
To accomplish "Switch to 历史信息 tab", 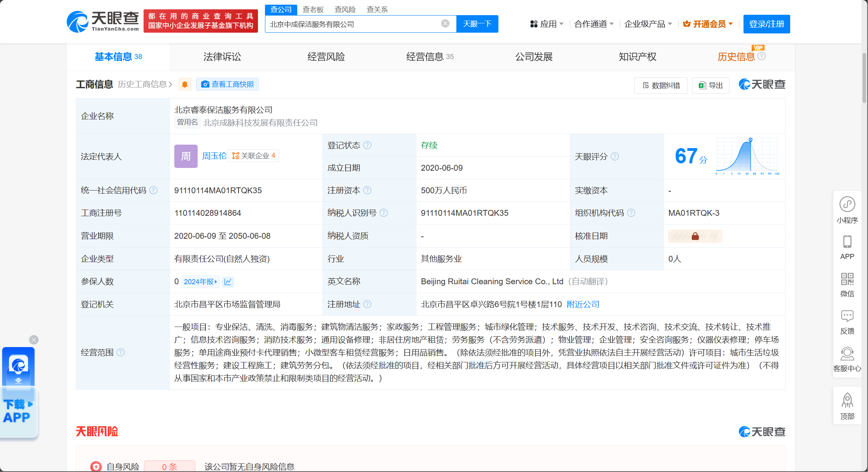I will [x=736, y=57].
